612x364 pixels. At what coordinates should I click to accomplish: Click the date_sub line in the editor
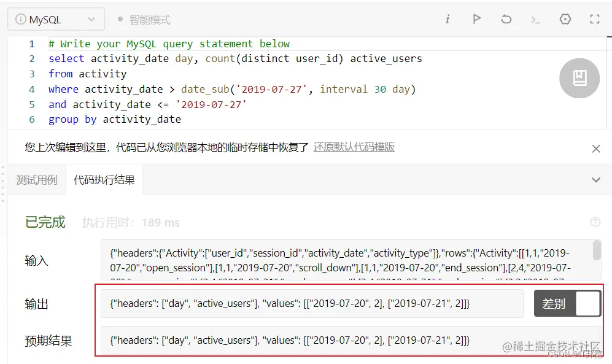(232, 90)
